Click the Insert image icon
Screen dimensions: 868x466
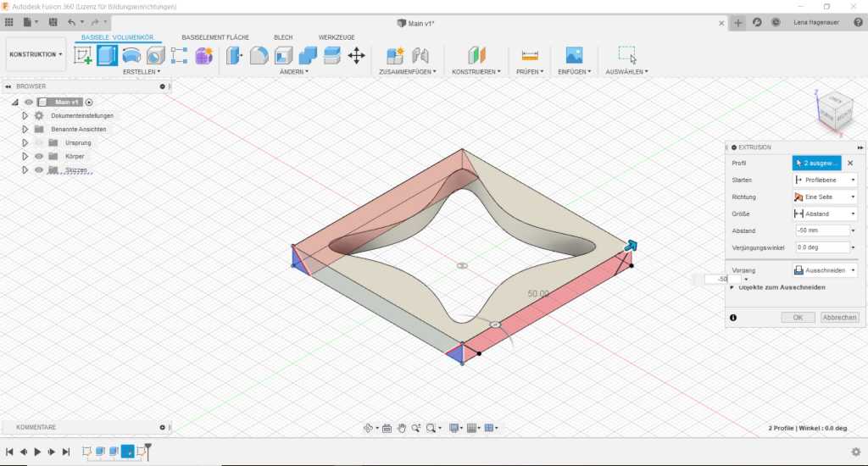pyautogui.click(x=574, y=55)
